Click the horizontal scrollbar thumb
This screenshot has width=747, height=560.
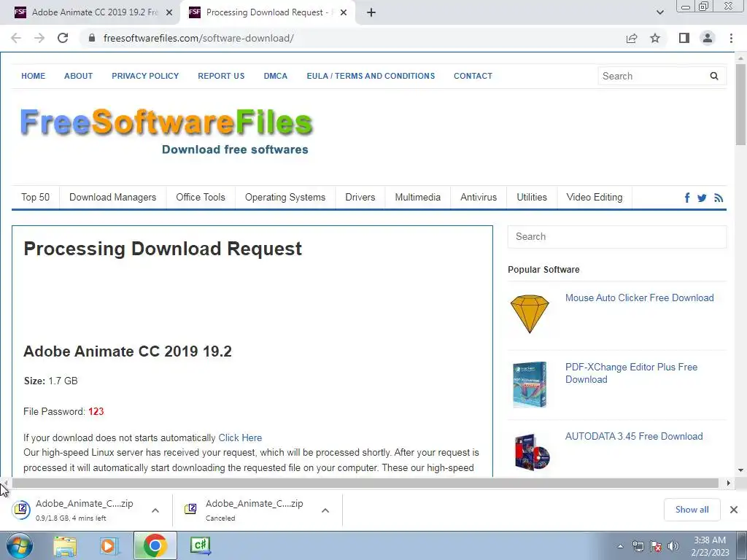pyautogui.click(x=365, y=483)
